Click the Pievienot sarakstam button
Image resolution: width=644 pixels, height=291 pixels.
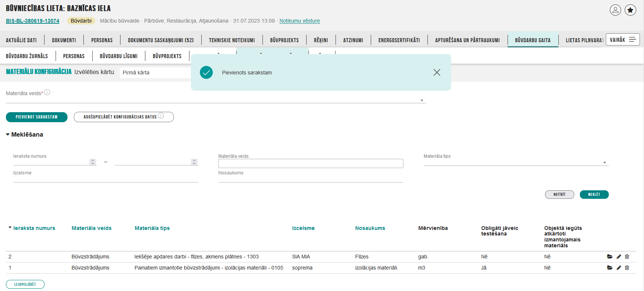tap(37, 117)
